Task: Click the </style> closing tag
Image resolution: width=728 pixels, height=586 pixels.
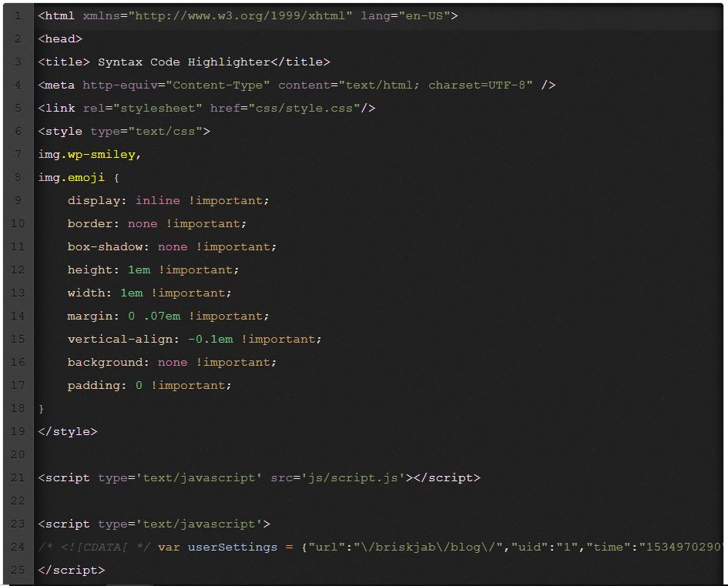Action: (68, 431)
